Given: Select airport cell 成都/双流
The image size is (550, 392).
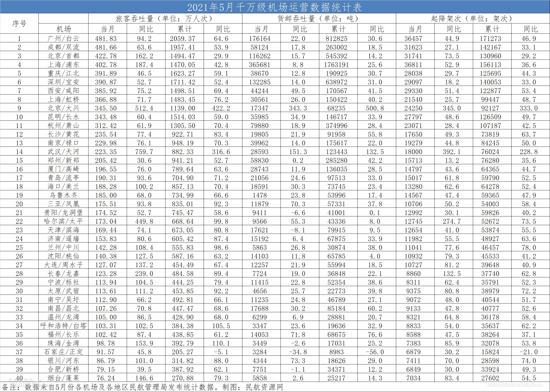Looking at the screenshot, I should coord(64,47).
